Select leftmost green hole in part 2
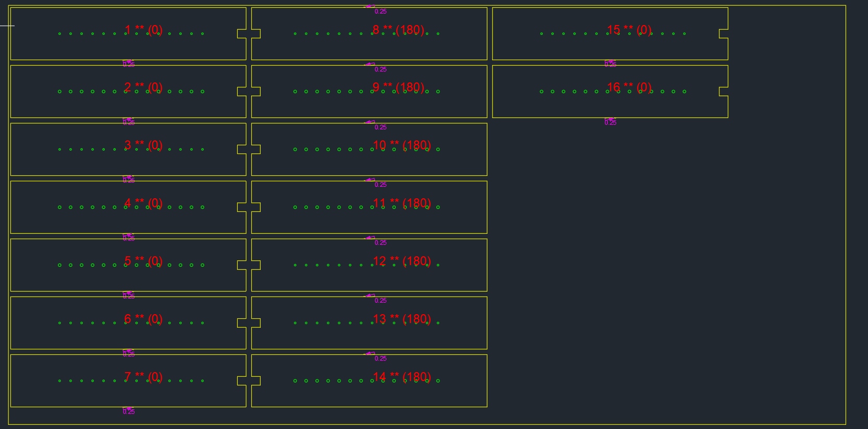Screen dimensions: 868x429 [x=59, y=91]
